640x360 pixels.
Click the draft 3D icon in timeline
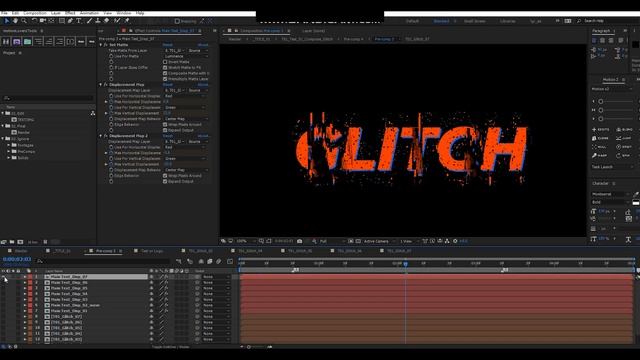[x=190, y=261]
